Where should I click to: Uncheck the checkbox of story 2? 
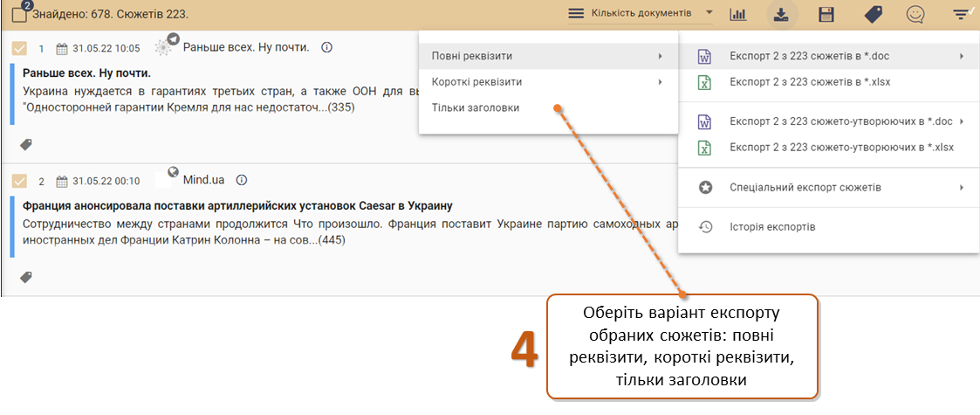coord(19,182)
